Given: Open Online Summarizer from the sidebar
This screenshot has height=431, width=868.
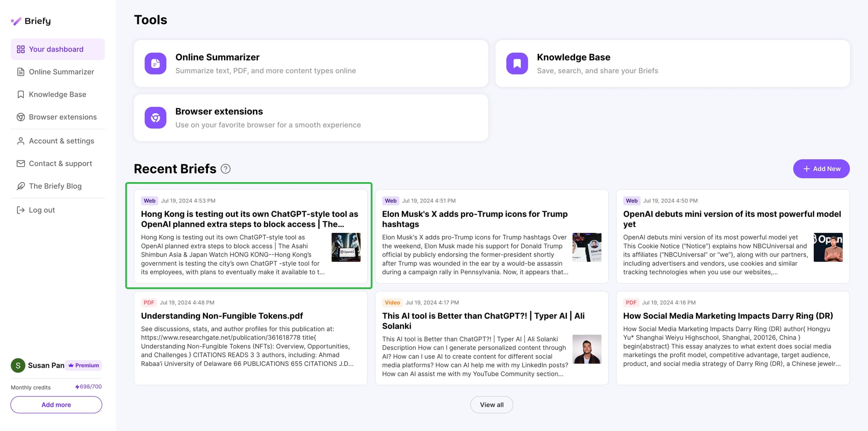Looking at the screenshot, I should (x=58, y=72).
